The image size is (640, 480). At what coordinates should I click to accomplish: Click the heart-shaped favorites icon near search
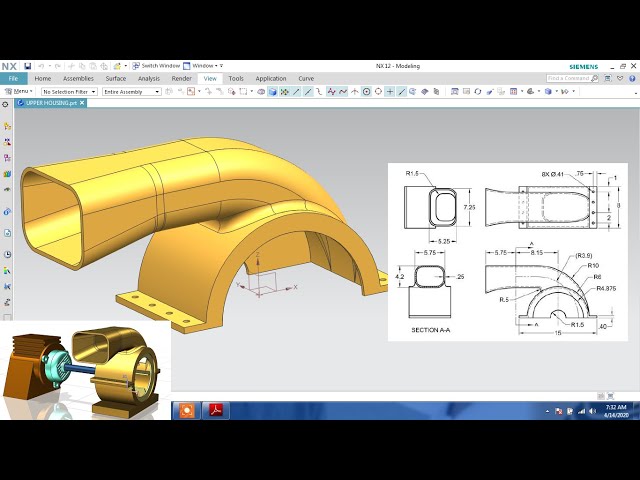coord(620,78)
